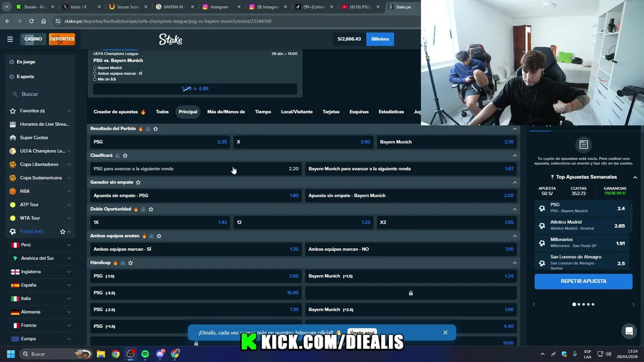Click the sidebar Buscar search field
Screen dimensions: 644x362
click(40, 94)
